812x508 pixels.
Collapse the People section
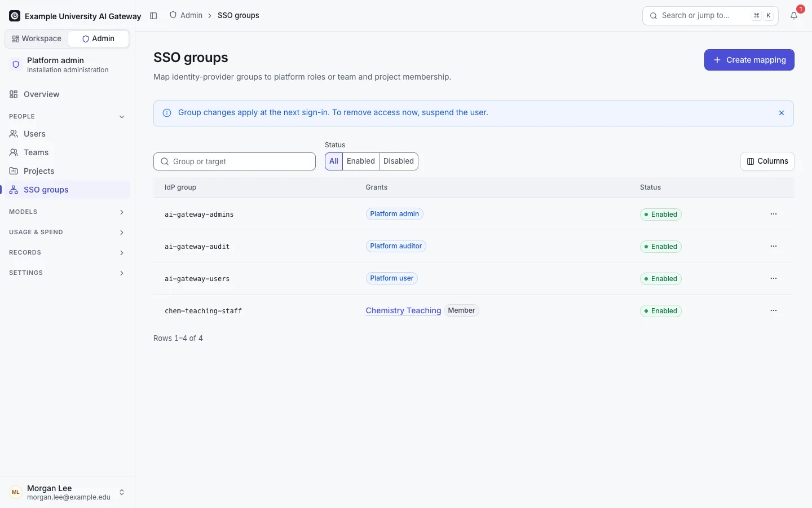68,116
